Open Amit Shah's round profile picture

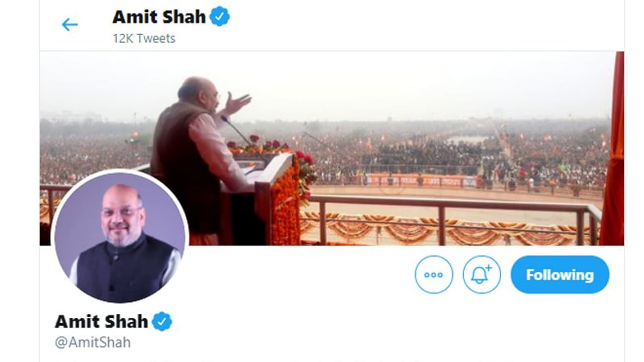[x=120, y=236]
